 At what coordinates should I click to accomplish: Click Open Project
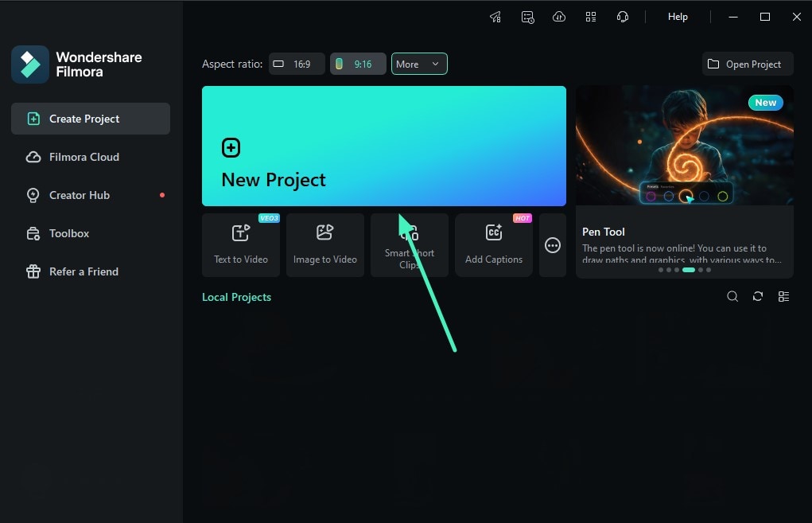[x=746, y=64]
